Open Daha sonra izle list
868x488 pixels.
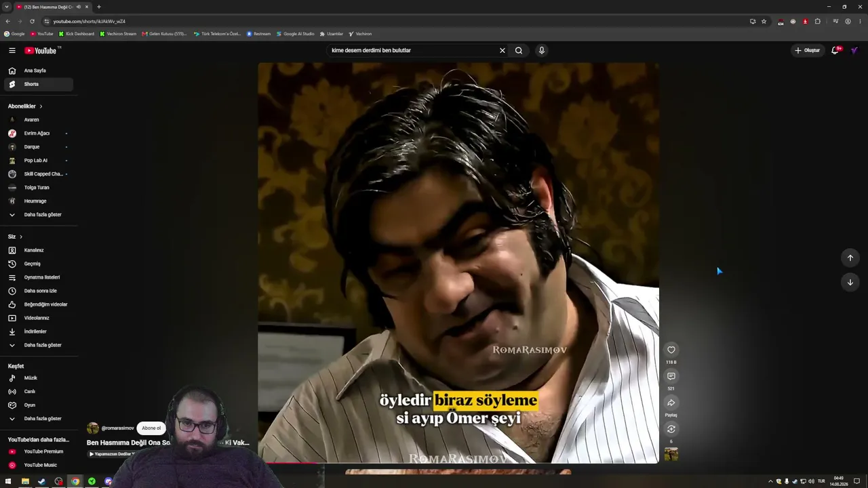[x=39, y=291]
